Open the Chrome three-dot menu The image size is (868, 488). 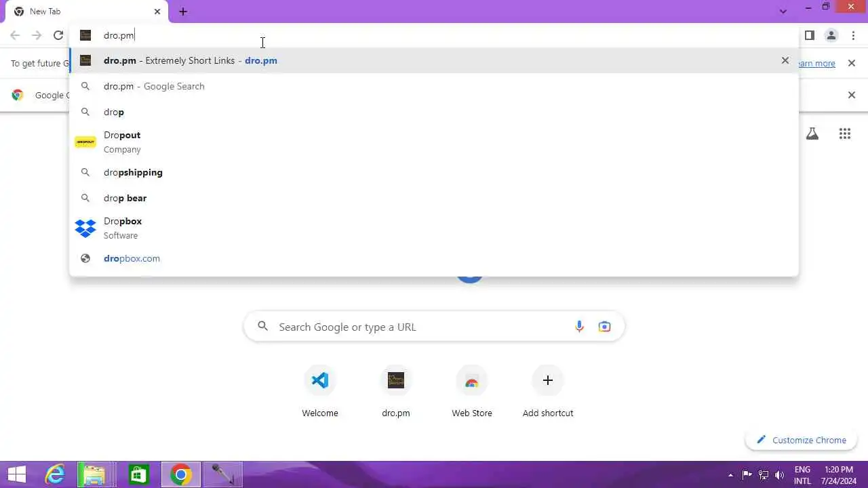[853, 35]
